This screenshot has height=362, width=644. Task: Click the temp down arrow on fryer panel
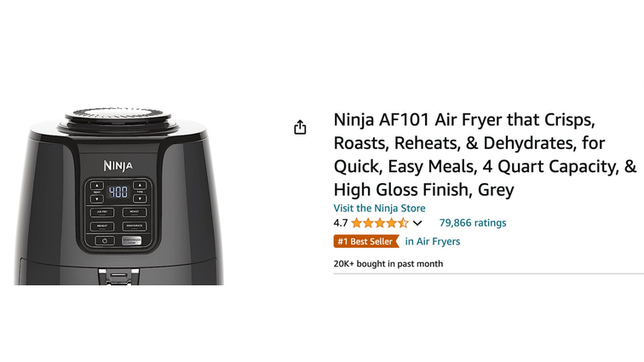(x=97, y=198)
